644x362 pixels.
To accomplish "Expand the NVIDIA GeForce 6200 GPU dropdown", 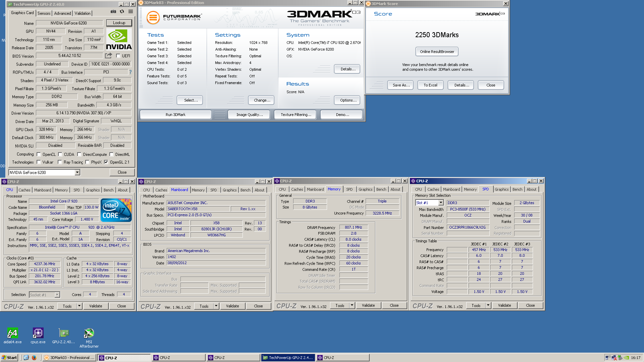I will point(77,172).
